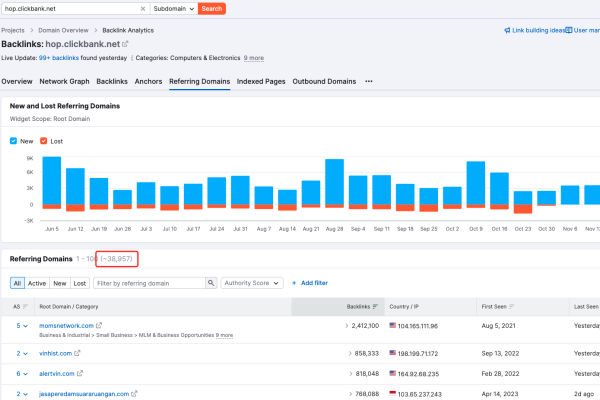The height and width of the screenshot is (400, 600).
Task: Click the Country / IP column header
Action: pos(404,307)
